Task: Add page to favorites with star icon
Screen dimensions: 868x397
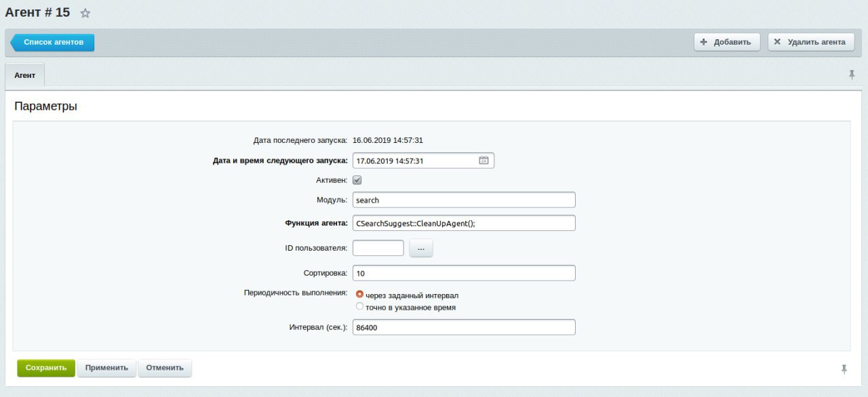Action: (85, 14)
